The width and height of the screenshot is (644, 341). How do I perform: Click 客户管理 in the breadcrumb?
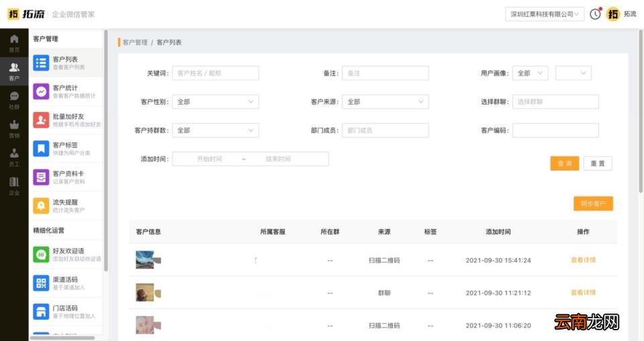135,42
